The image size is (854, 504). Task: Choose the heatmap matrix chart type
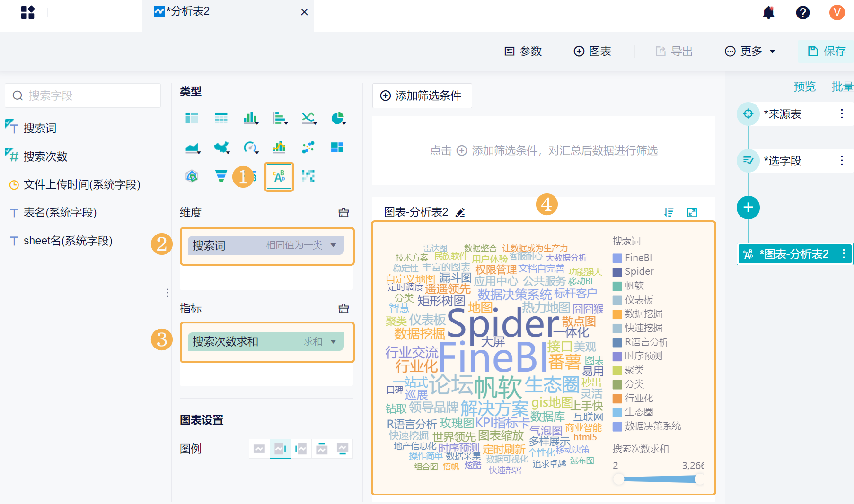(x=308, y=176)
